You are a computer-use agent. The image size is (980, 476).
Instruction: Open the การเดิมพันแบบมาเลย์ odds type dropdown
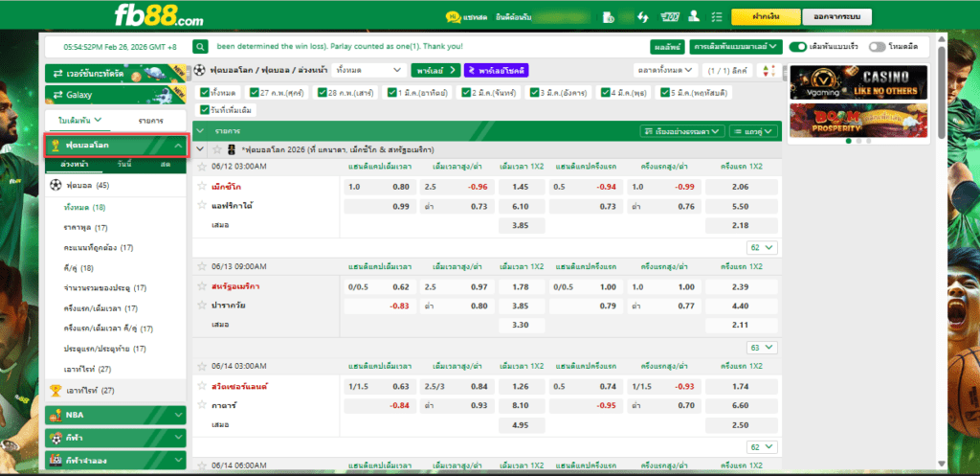tap(736, 47)
